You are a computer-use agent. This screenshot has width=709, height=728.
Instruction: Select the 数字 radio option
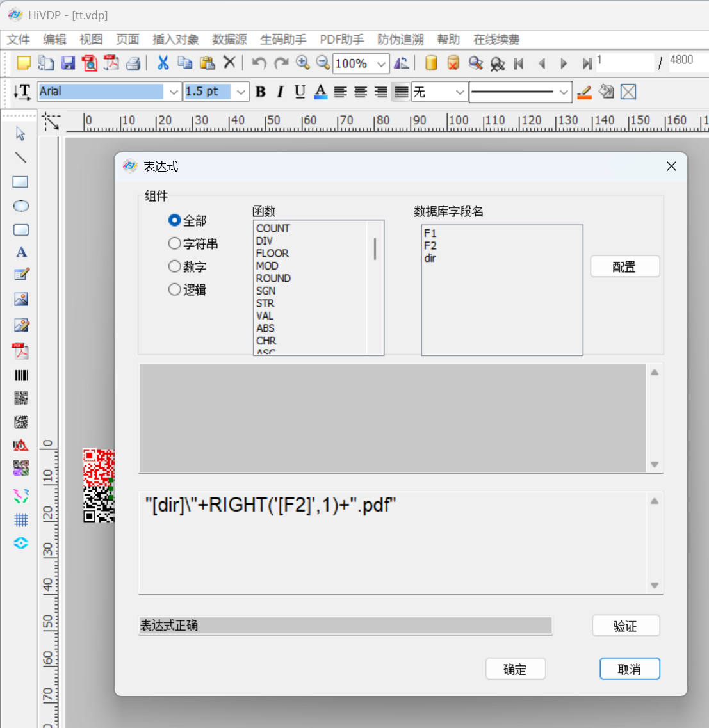(x=174, y=266)
